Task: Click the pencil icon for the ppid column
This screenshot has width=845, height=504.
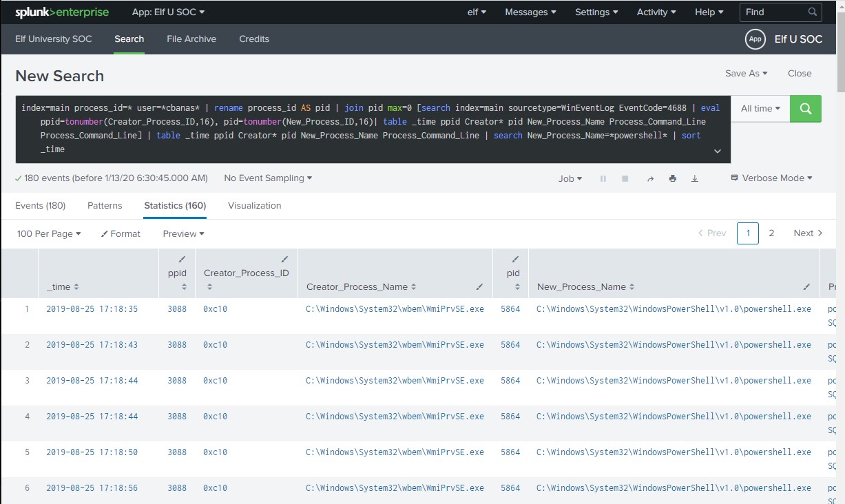Action: [182, 260]
